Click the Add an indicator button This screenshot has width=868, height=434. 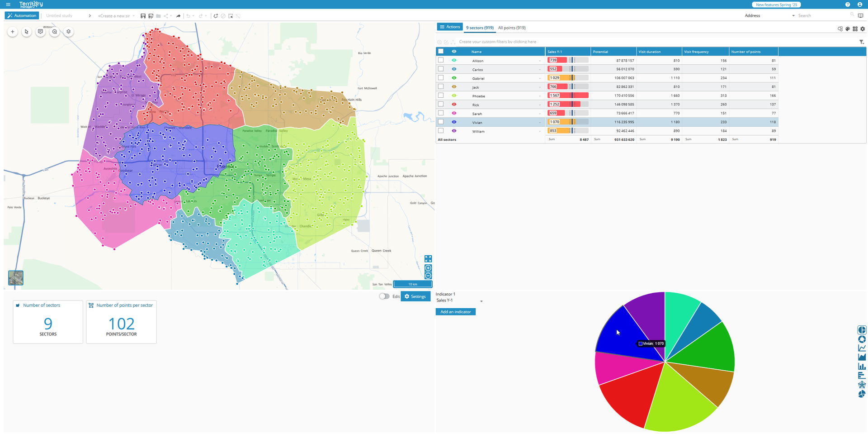(455, 312)
